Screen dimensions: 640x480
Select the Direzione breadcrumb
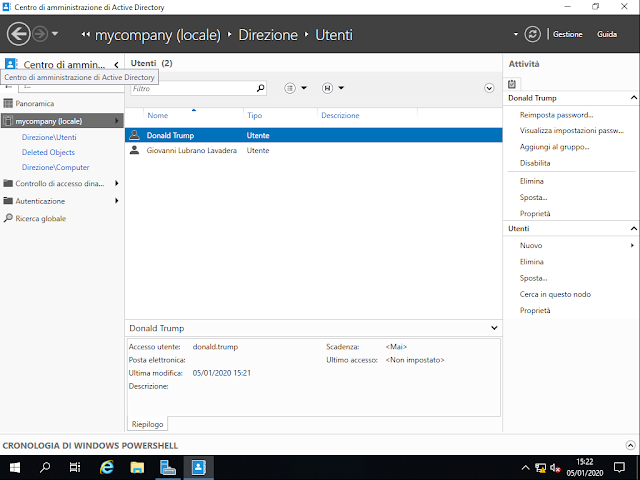[x=268, y=35]
